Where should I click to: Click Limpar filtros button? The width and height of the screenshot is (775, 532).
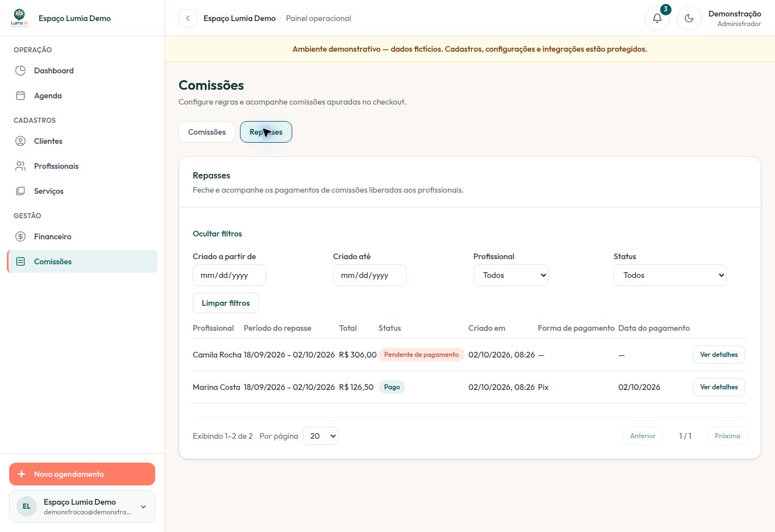click(226, 303)
